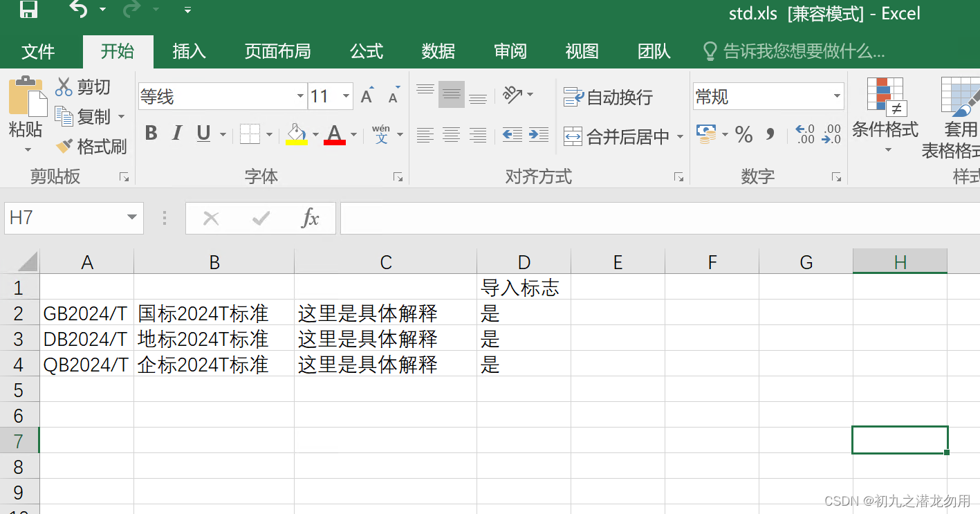Screen dimensions: 980x514
Task: Open the 文件 menu
Action: 39,51
